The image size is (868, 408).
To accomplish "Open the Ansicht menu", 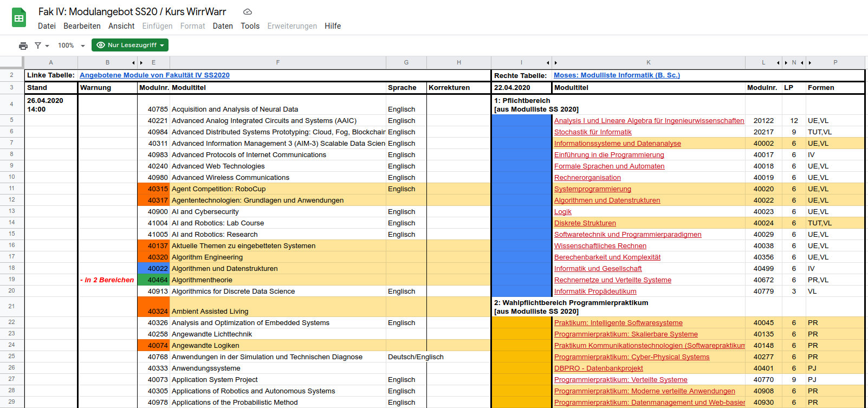I will pos(121,26).
